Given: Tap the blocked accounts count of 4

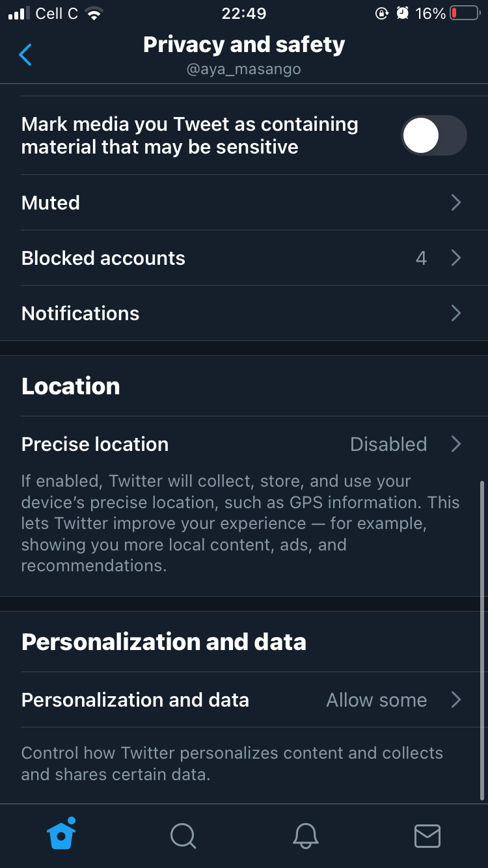Looking at the screenshot, I should [421, 258].
